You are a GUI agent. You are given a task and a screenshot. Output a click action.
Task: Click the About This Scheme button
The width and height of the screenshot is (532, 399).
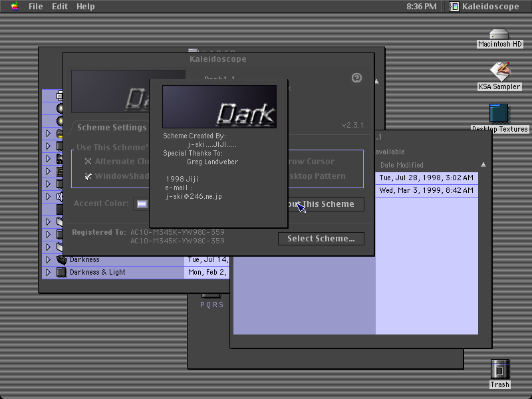(326, 204)
